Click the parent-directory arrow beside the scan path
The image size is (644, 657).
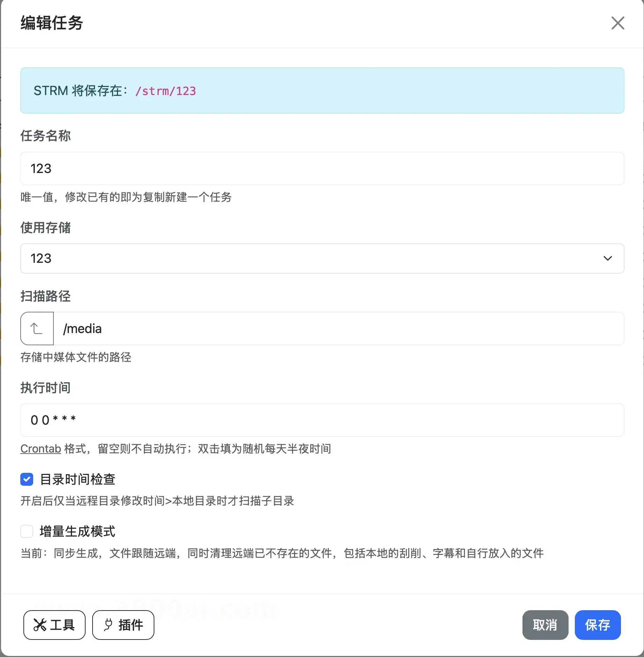pos(37,328)
